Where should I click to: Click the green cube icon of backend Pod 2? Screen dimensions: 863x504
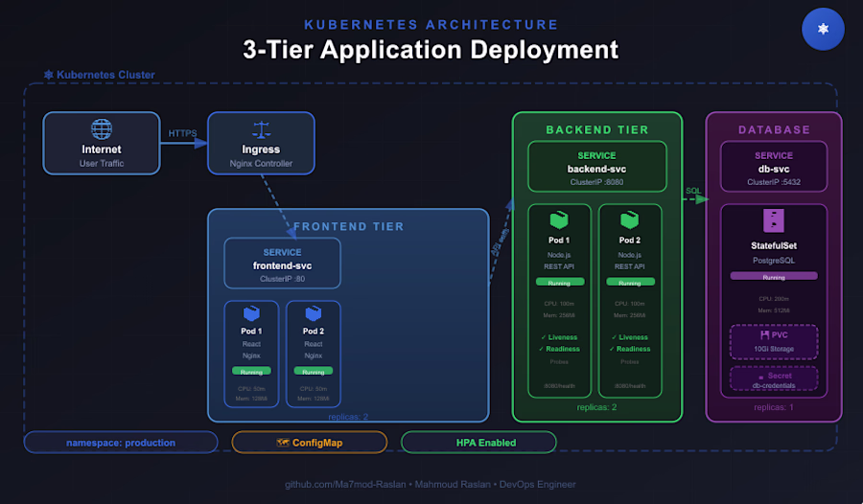pos(630,220)
